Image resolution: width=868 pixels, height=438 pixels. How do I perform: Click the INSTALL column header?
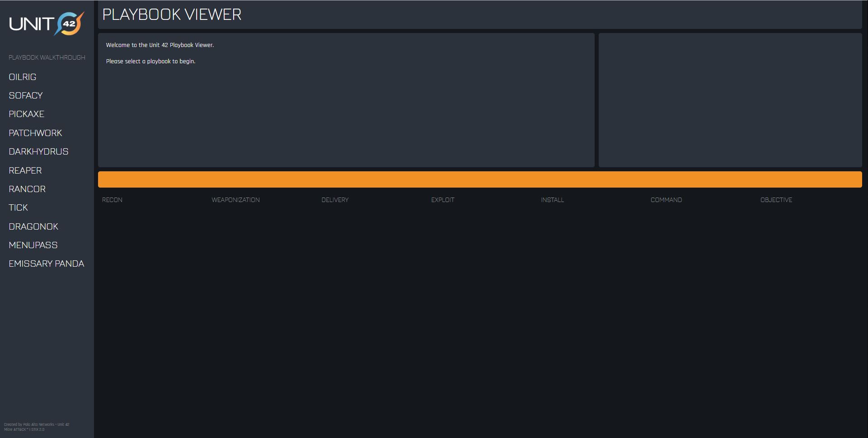click(552, 200)
